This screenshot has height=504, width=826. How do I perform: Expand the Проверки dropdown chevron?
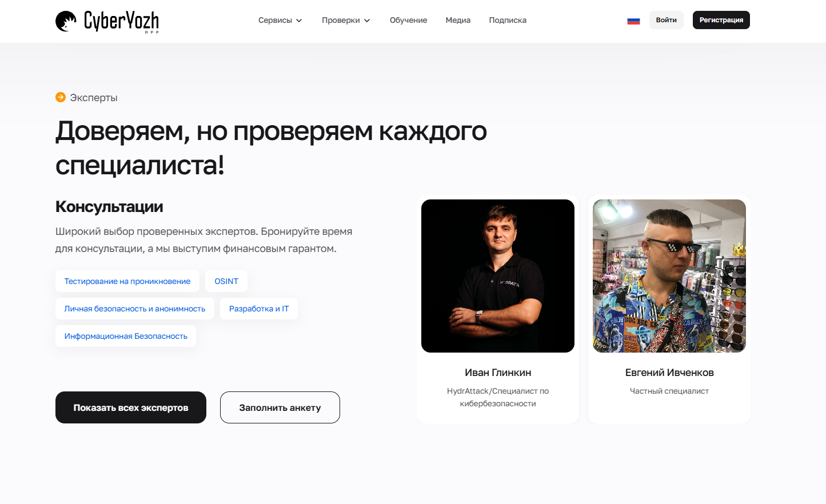[367, 21]
